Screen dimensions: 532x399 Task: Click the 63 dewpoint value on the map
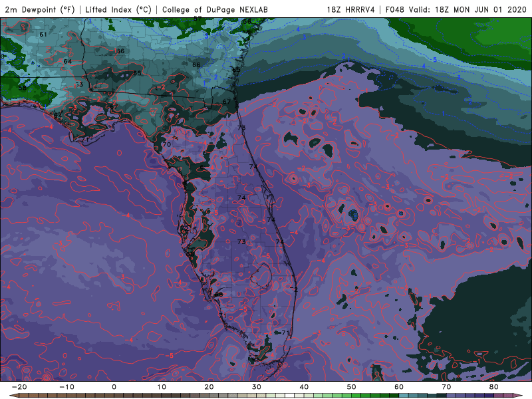tap(79, 84)
